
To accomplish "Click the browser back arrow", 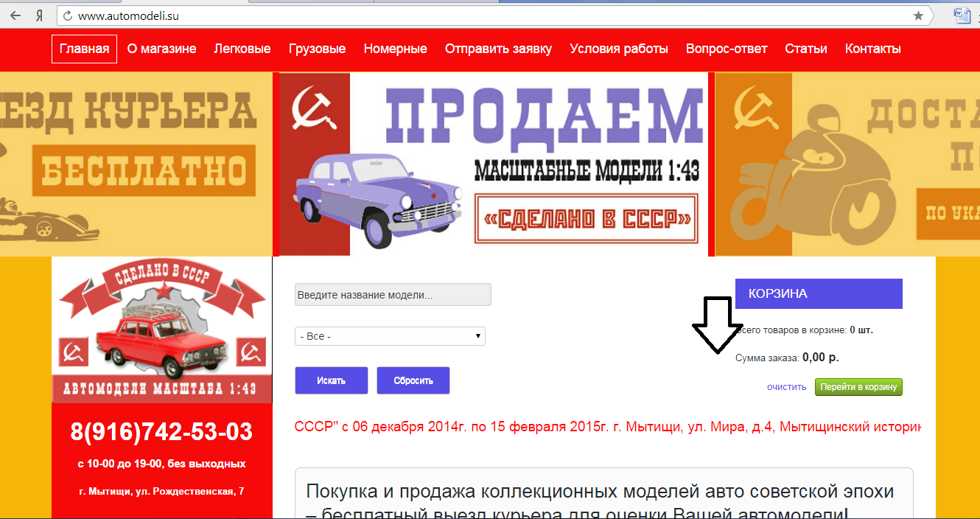I will [x=15, y=15].
